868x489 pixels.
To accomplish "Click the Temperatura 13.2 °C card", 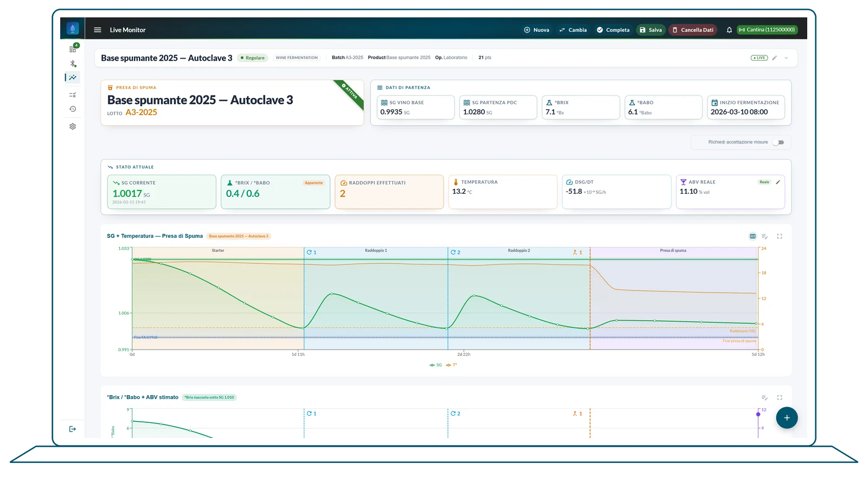I will point(503,192).
